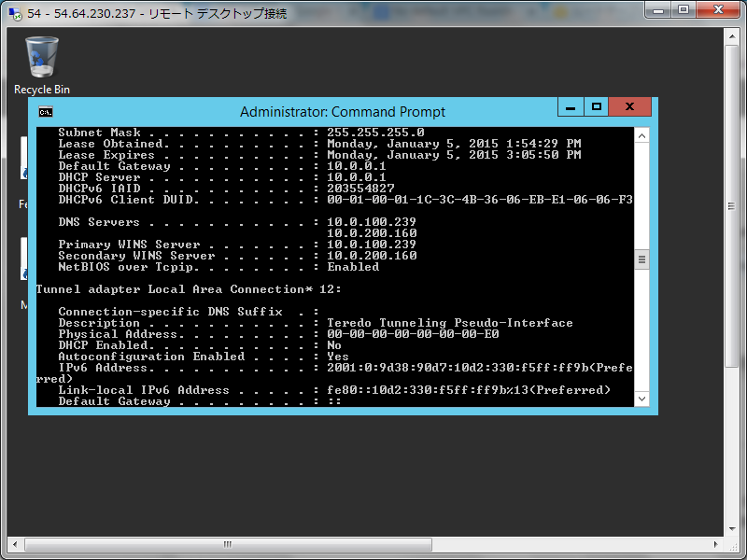Screen dimensions: 747x560
Task: Minimize the Administrator Command Prompt window
Action: pos(570,107)
